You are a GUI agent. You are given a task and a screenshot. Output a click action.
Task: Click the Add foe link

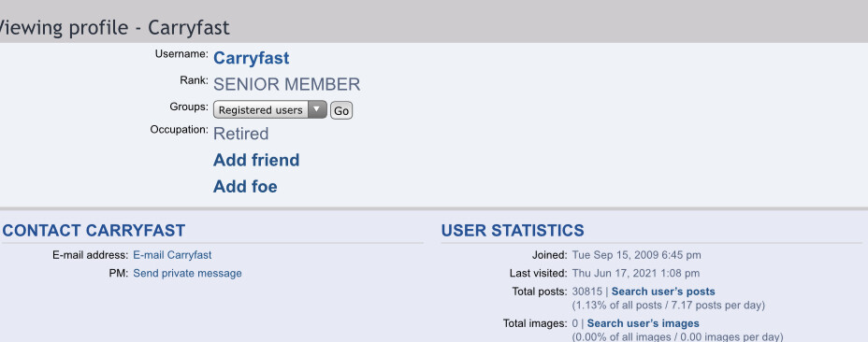pyautogui.click(x=245, y=187)
